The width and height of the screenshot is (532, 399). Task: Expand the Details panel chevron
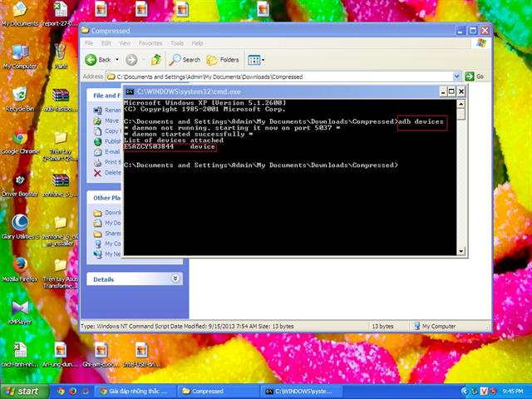click(175, 278)
